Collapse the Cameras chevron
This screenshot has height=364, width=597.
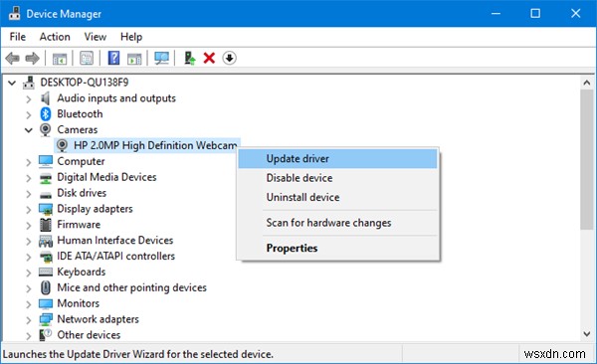[29, 130]
